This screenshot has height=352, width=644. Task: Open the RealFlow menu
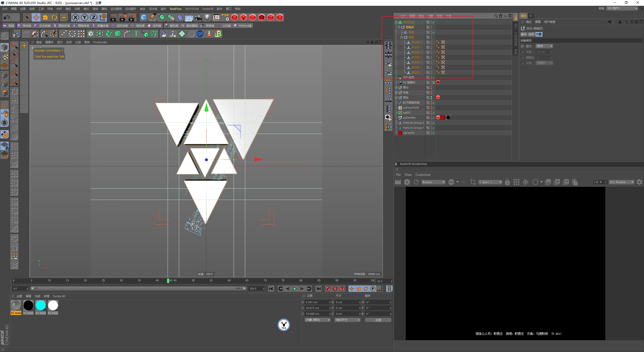click(175, 9)
